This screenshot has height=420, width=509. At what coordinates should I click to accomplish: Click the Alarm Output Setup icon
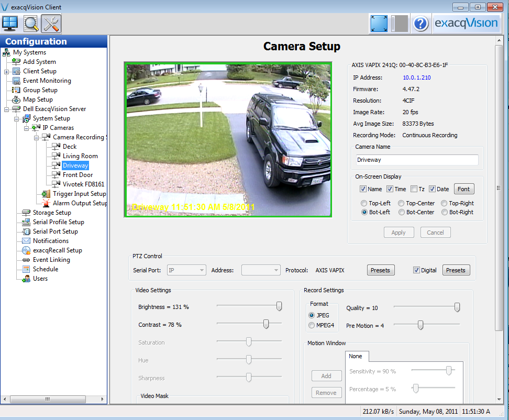(x=46, y=203)
